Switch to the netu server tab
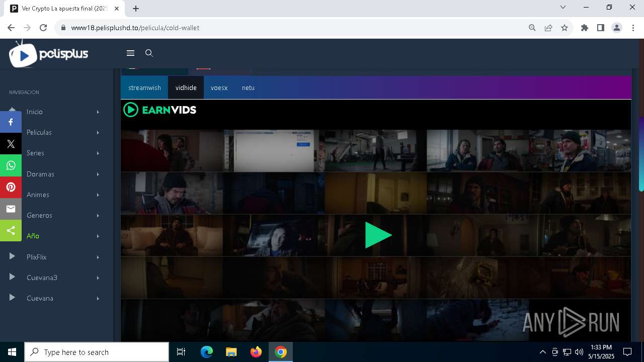Viewport: 644px width, 362px height. 248,87
